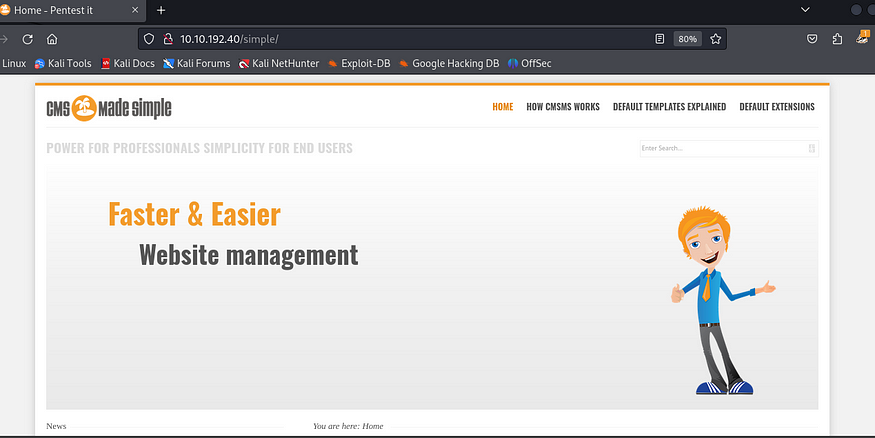Open DEFAULT TEMPLATES EXPLAINED menu item
The width and height of the screenshot is (875, 438).
coord(669,107)
